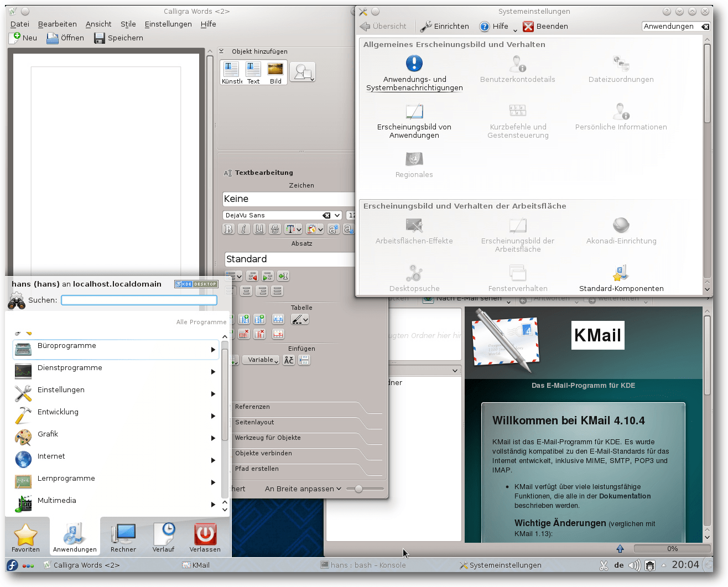Click the Suchen search field in launcher
The width and height of the screenshot is (728, 587).
[139, 300]
